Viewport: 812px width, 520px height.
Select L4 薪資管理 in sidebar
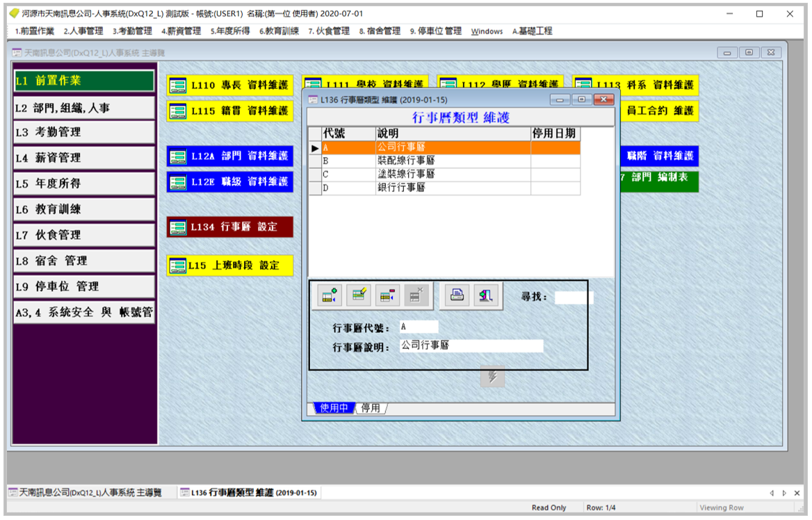coord(83,158)
